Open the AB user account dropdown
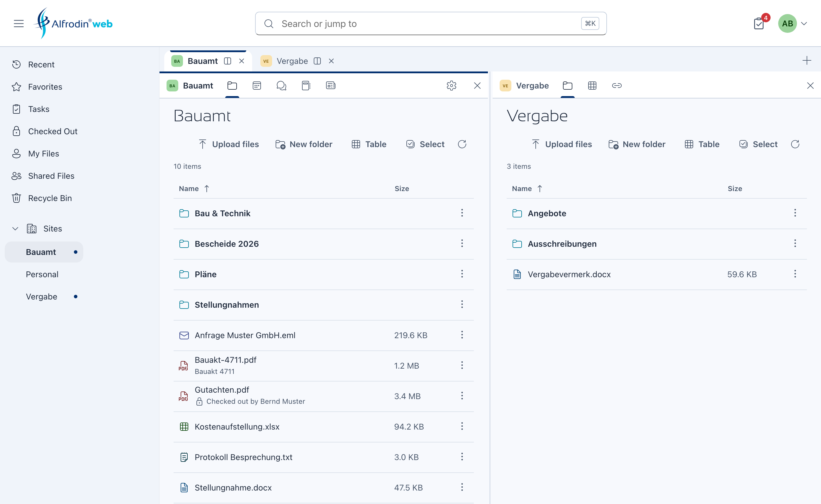The width and height of the screenshot is (821, 504). 792,23
